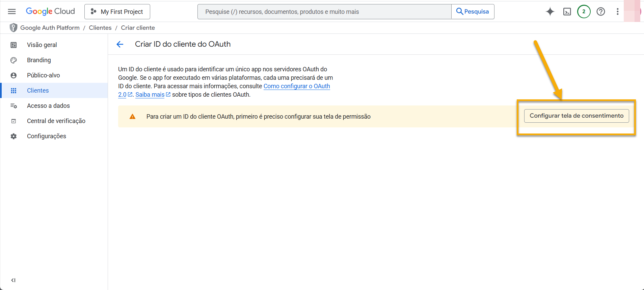The image size is (644, 290).
Task: Go to Clientes breadcrumb link
Action: 100,28
